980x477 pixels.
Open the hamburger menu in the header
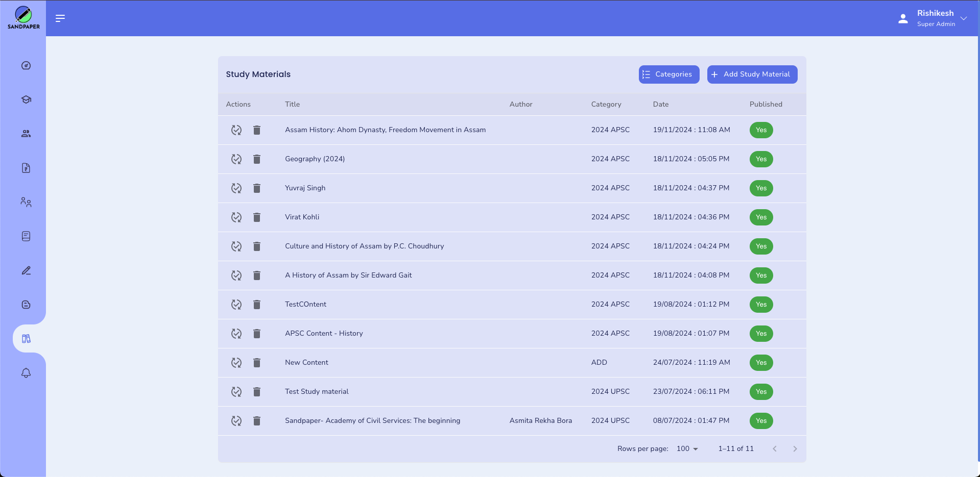pos(60,18)
